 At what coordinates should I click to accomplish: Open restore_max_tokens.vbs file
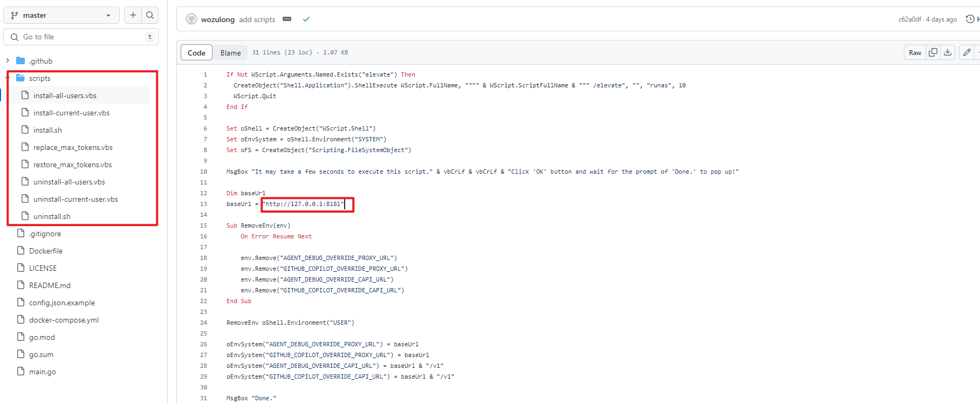(x=72, y=165)
